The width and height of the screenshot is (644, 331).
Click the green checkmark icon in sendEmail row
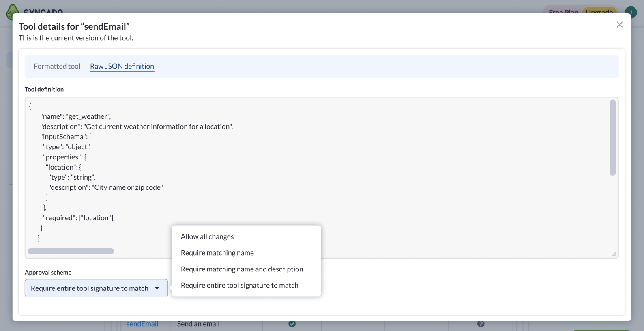292,324
